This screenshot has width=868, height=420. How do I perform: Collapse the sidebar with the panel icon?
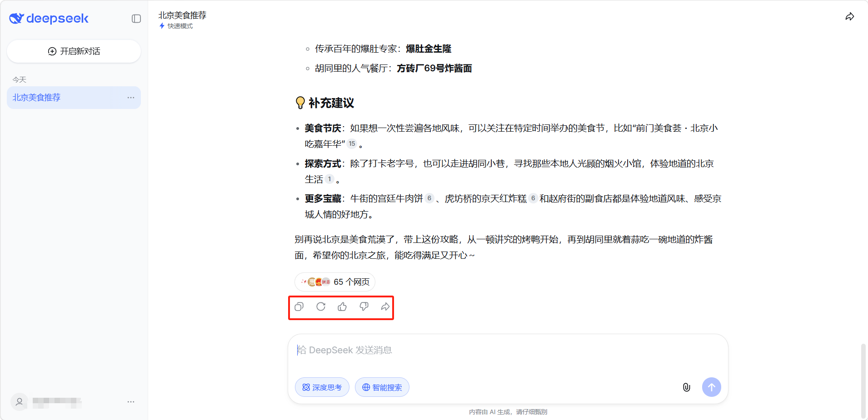coord(136,19)
